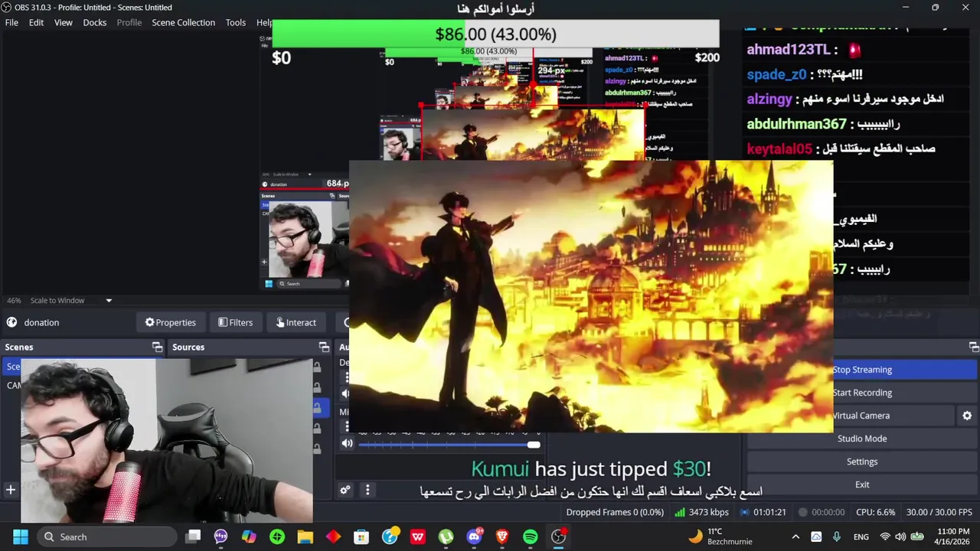This screenshot has height=551, width=980.
Task: Open the Profile menu
Action: tap(129, 22)
